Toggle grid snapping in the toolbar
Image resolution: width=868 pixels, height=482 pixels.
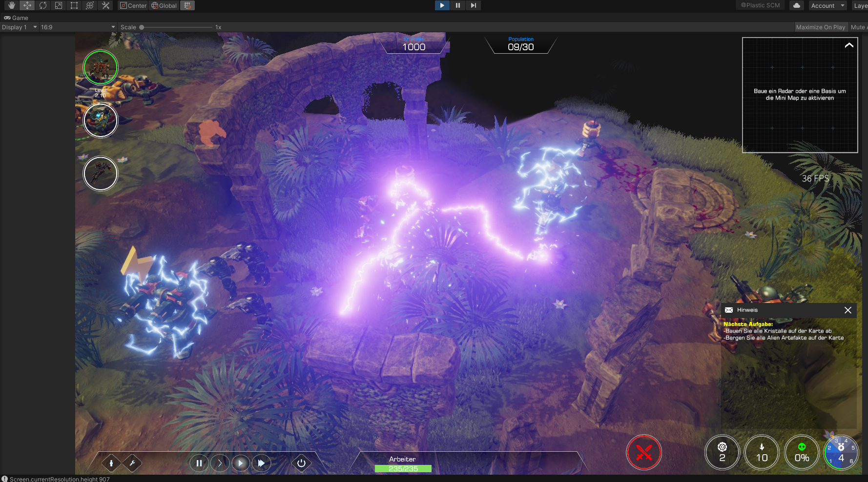[x=187, y=5]
